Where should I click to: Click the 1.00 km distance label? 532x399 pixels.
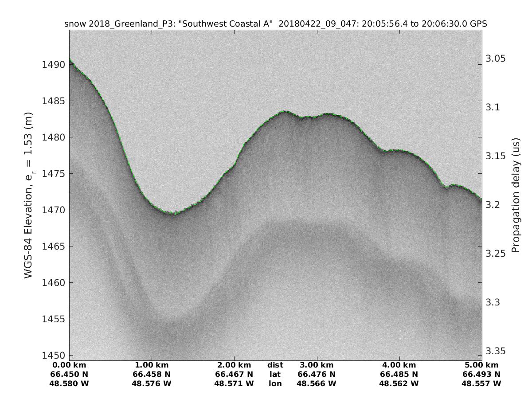152,365
